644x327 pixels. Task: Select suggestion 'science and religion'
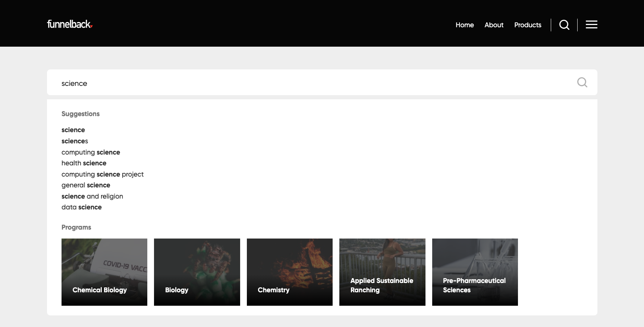(x=92, y=196)
